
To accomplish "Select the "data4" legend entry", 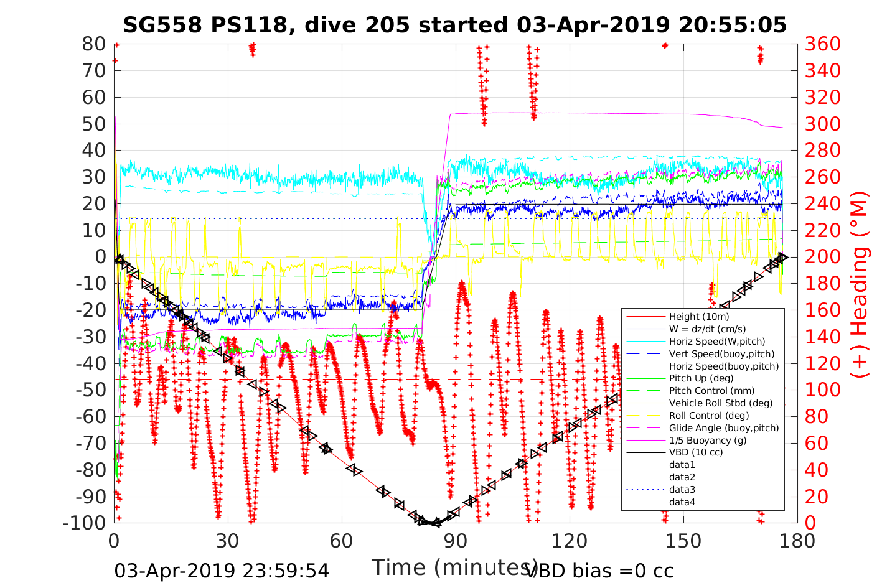I will pyautogui.click(x=682, y=502).
